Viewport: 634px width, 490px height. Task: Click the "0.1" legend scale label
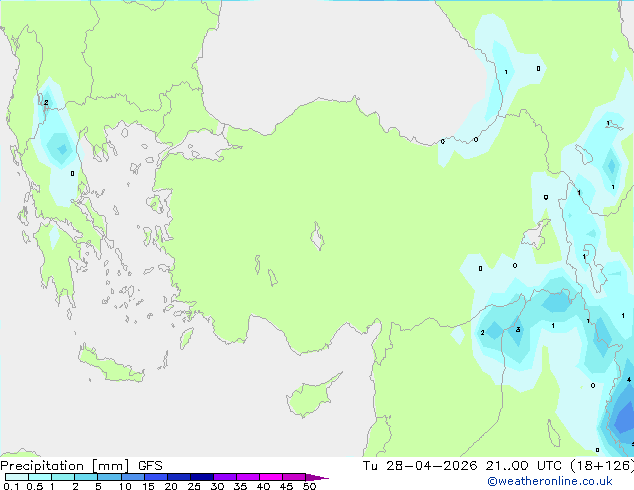pyautogui.click(x=11, y=486)
